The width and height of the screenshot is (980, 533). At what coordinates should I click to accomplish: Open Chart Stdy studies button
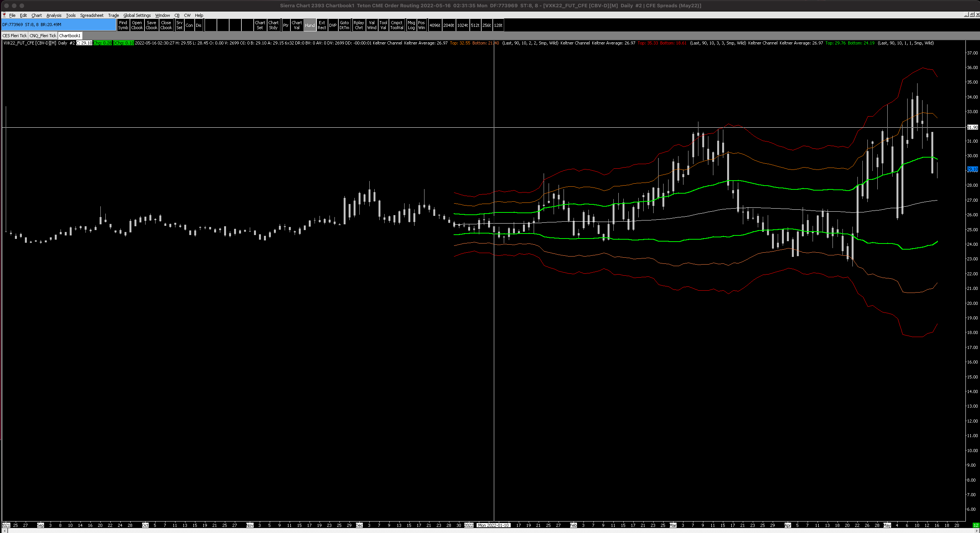(273, 25)
